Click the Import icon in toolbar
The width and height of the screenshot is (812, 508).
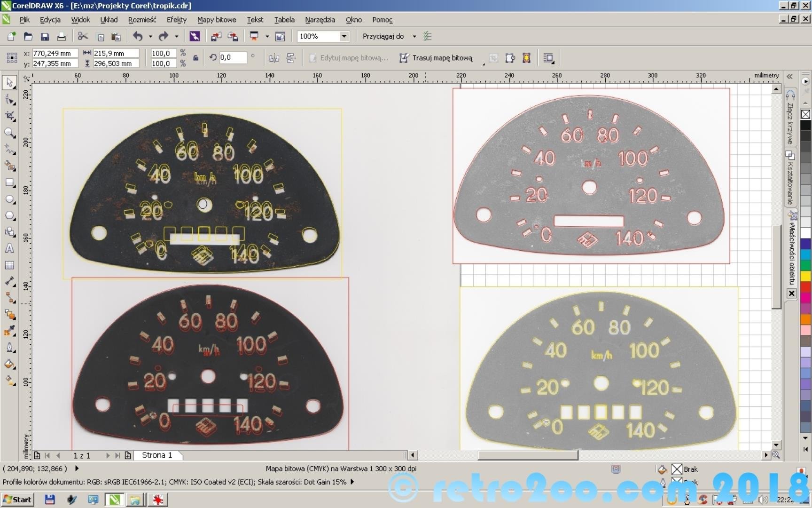[216, 37]
